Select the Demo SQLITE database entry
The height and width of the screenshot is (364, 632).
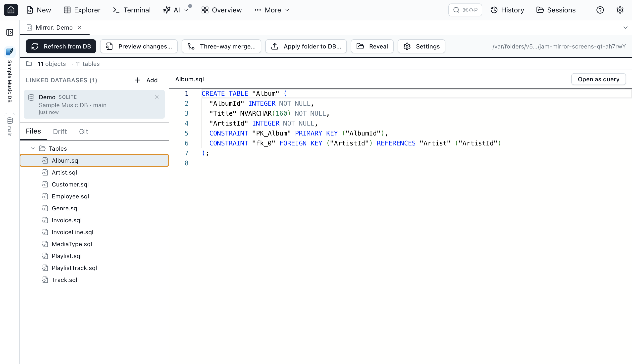[94, 104]
